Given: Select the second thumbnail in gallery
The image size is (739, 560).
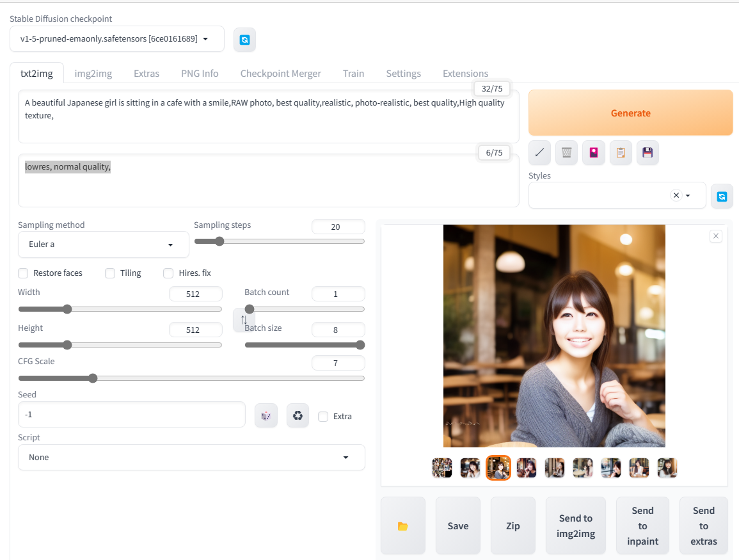Looking at the screenshot, I should coord(470,468).
